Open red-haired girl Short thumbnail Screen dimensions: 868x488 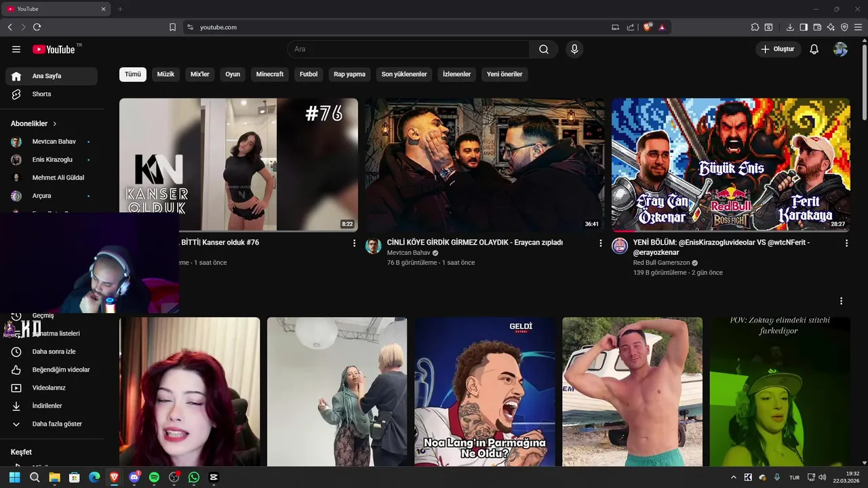coord(190,392)
